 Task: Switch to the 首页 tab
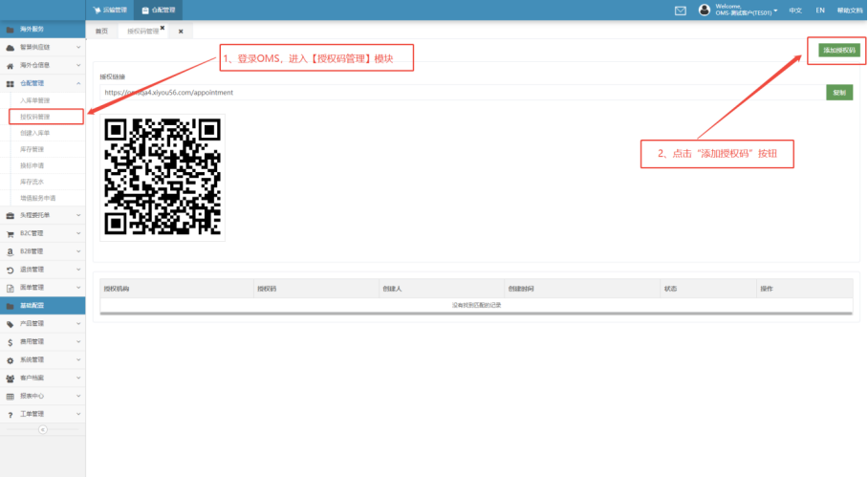[x=102, y=32]
